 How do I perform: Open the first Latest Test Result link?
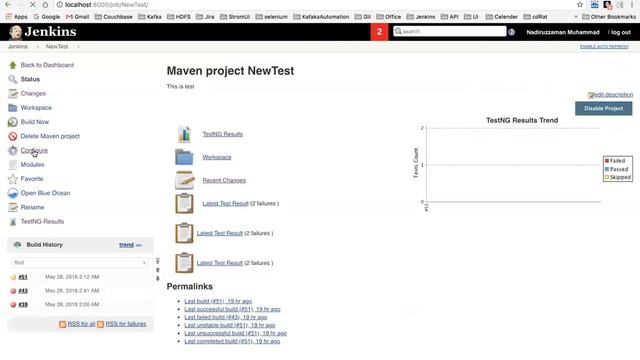[225, 203]
